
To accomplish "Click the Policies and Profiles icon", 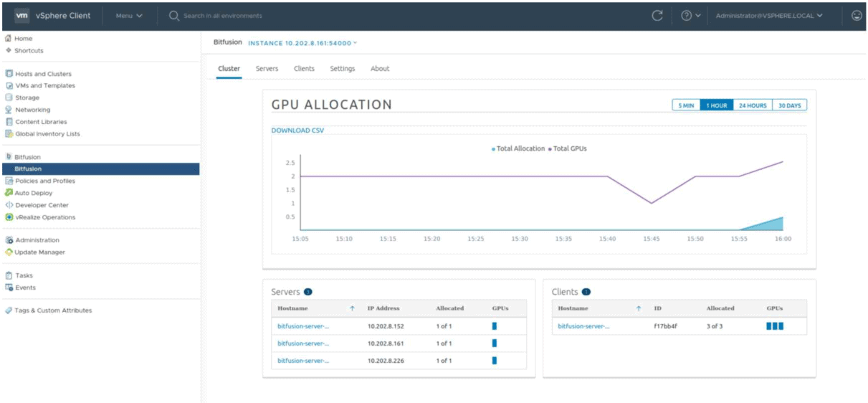I will 9,181.
